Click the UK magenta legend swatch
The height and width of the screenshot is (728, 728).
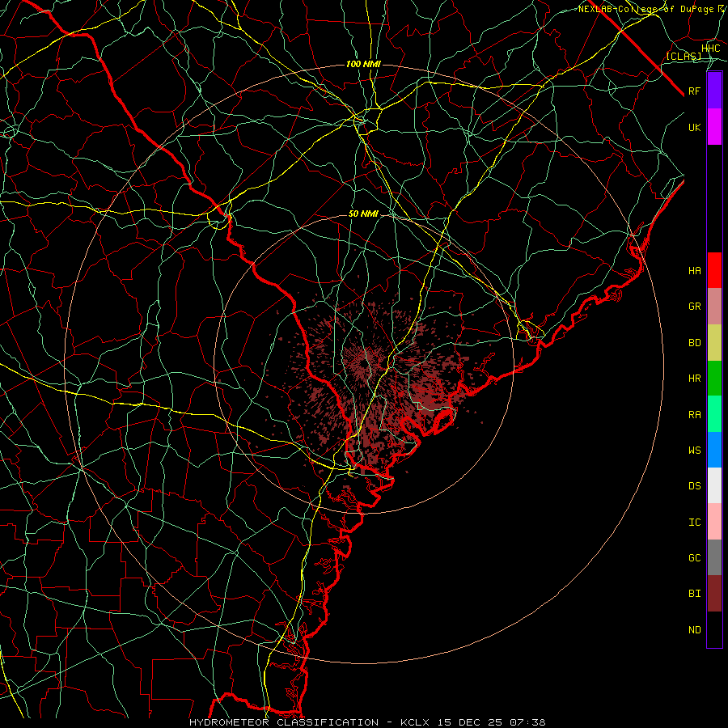tap(714, 127)
